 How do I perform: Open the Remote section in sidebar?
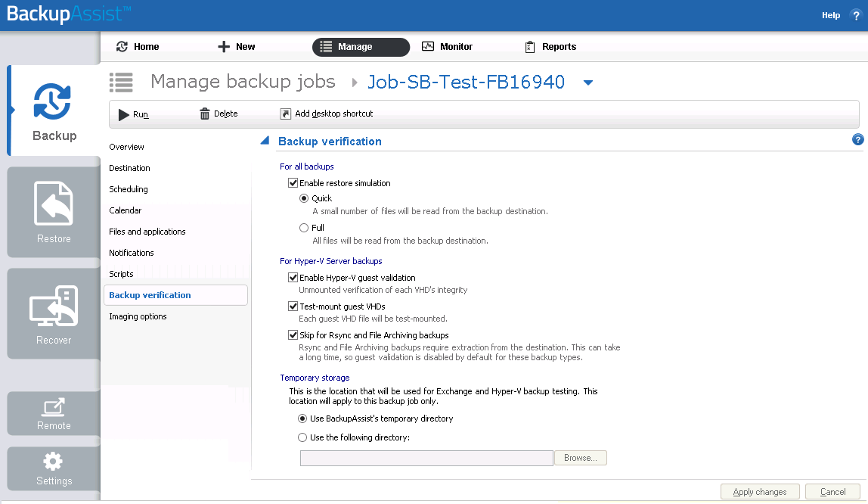54,414
